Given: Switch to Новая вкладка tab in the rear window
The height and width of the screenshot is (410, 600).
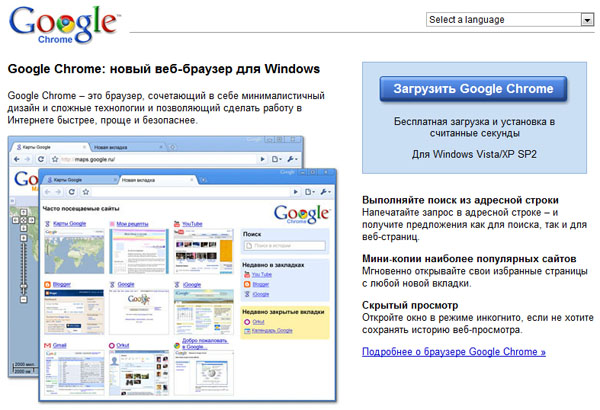Looking at the screenshot, I should [127, 147].
